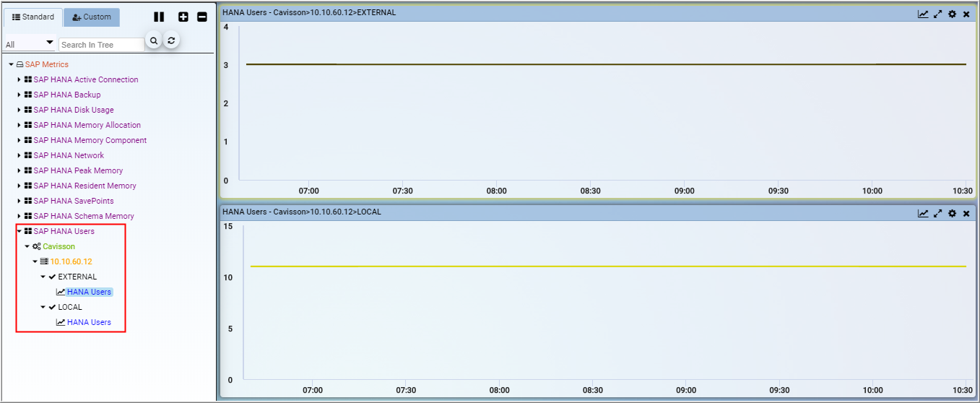Maximize the LOCAL graph panel
This screenshot has height=403, width=980.
(938, 213)
